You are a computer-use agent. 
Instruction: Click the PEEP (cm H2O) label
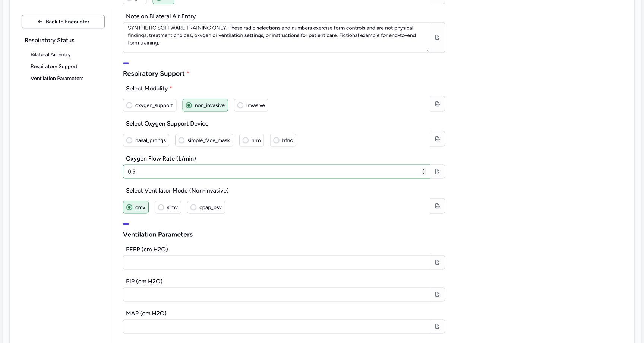[147, 250]
